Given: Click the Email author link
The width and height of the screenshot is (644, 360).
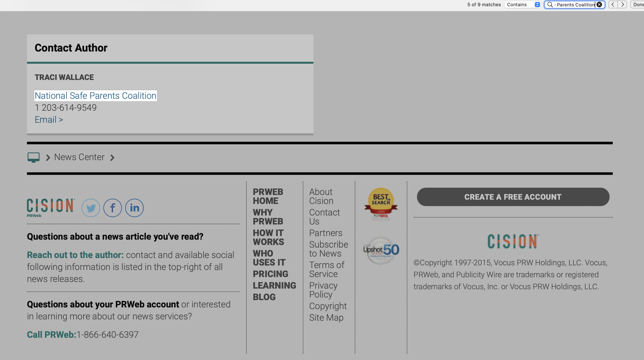Looking at the screenshot, I should [x=49, y=120].
